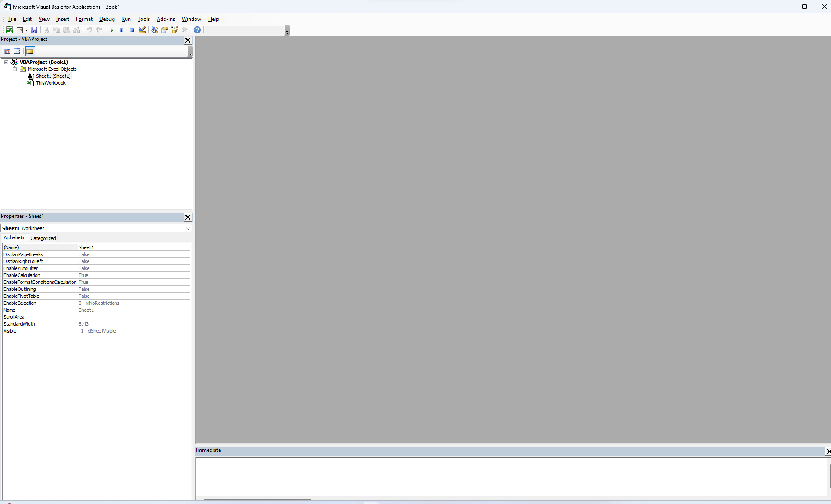Viewport: 831px width, 504px height.
Task: Collapse the VBAProject (Book1) tree node
Action: point(7,62)
